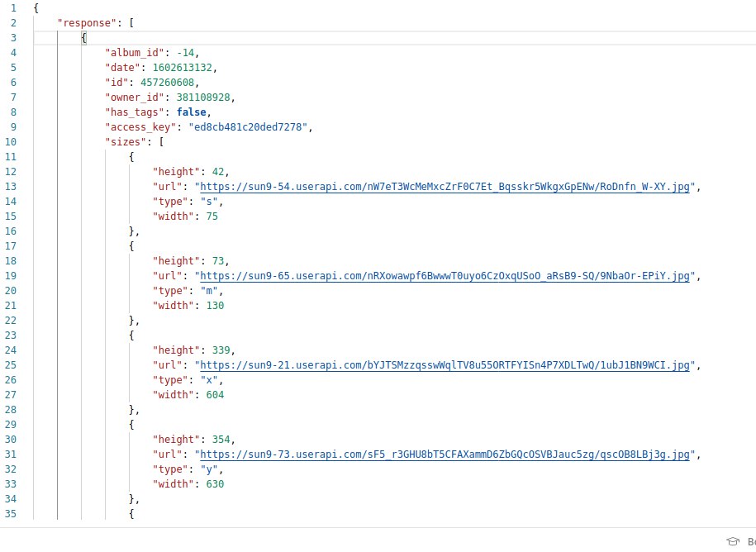Follow the sun9-73.userapi.com image link
This screenshot has width=756, height=552.
(x=445, y=454)
